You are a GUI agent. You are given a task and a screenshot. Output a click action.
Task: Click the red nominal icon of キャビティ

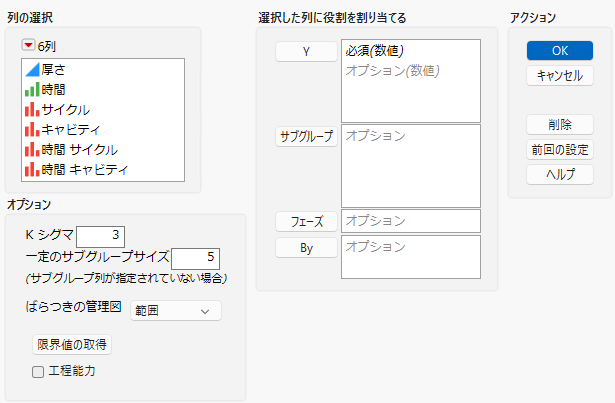33,129
